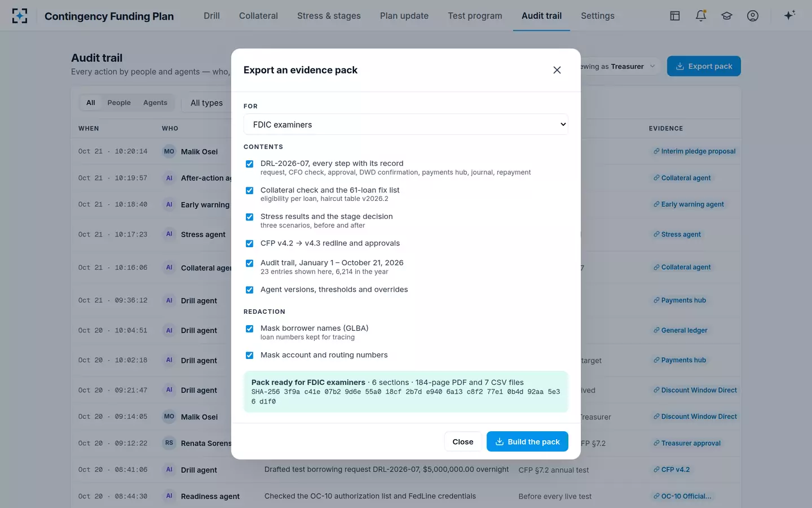
Task: Open the All types filter dropdown
Action: pyautogui.click(x=206, y=103)
